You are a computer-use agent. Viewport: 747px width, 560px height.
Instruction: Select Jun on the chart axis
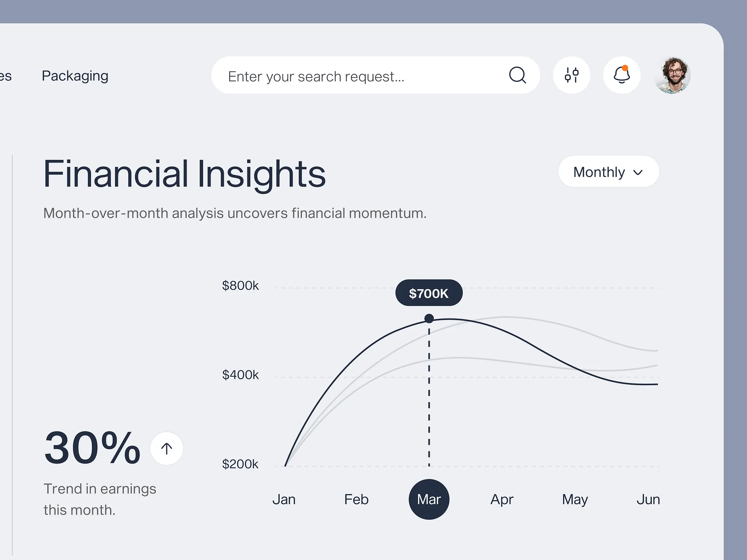[x=648, y=499]
